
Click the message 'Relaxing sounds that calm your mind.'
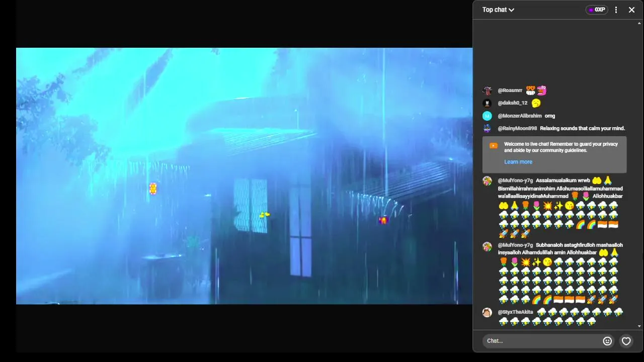pos(582,128)
